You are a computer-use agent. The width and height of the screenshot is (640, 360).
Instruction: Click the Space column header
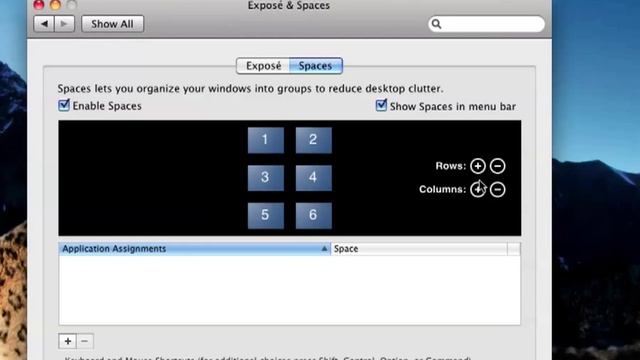pos(419,249)
